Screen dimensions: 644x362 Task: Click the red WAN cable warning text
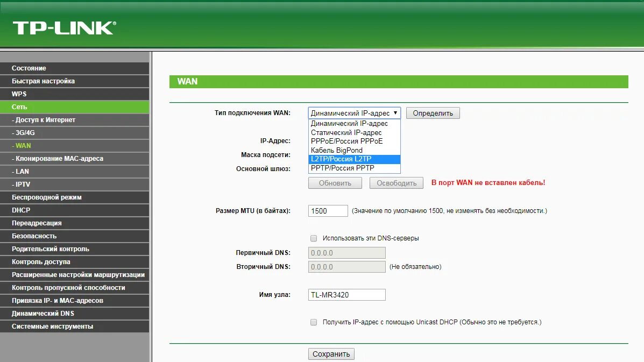coord(488,183)
